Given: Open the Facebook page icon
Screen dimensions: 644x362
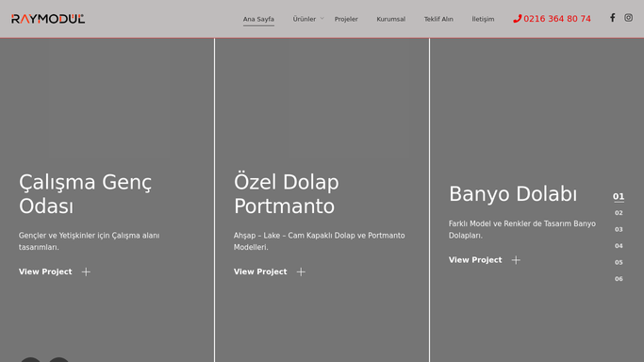Looking at the screenshot, I should [x=612, y=18].
